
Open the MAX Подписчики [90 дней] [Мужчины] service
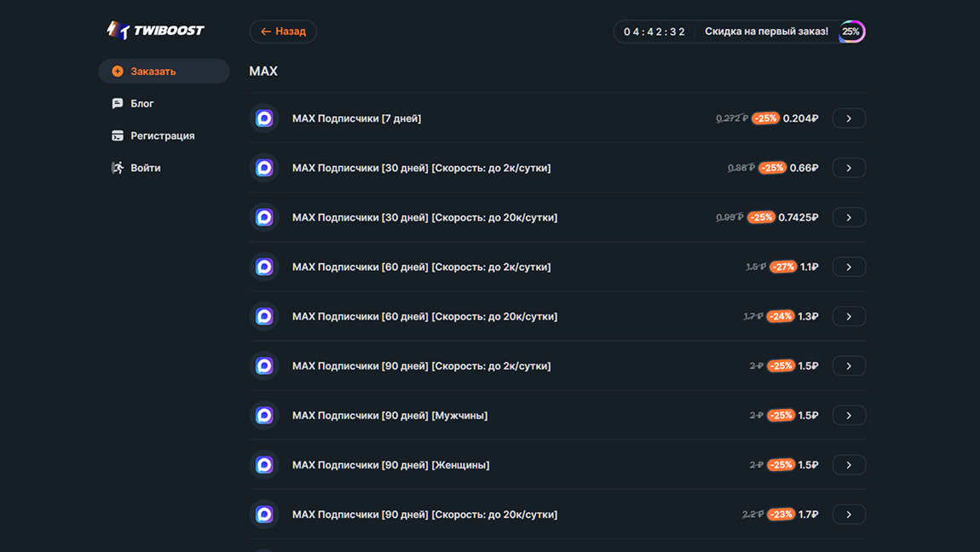pyautogui.click(x=390, y=415)
